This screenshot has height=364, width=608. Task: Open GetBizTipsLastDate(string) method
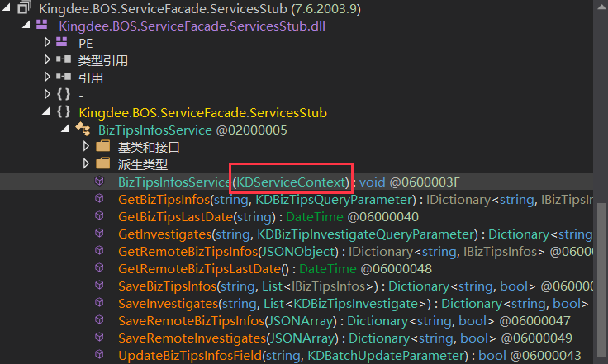coord(268,217)
